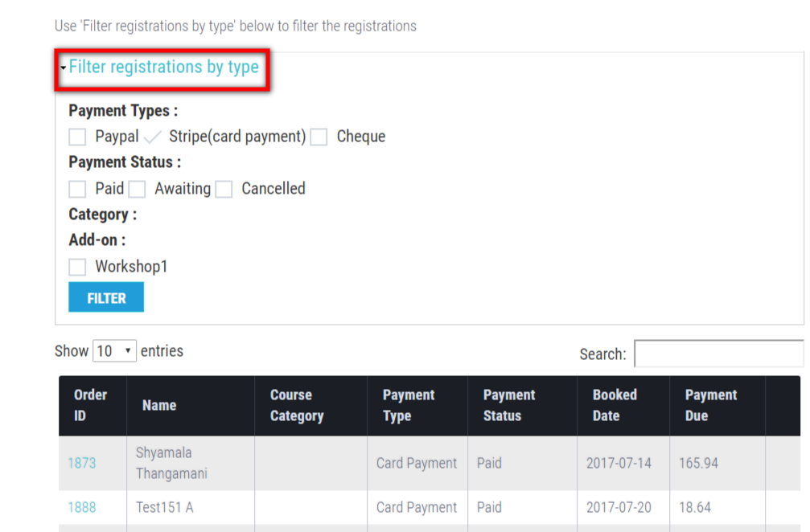The height and width of the screenshot is (532, 810).
Task: Sort by Payment Due column header
Action: [717, 406]
